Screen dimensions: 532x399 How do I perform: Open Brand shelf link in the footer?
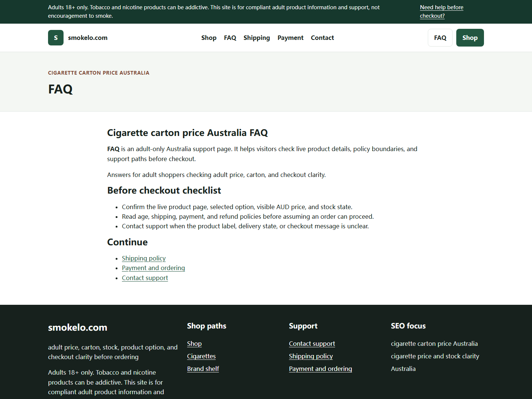coord(203,369)
